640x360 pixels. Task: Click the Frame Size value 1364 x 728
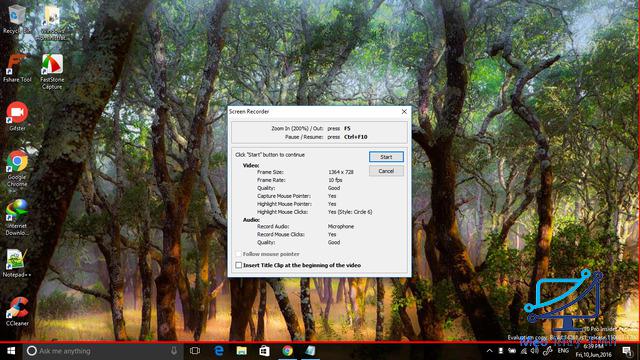click(341, 172)
